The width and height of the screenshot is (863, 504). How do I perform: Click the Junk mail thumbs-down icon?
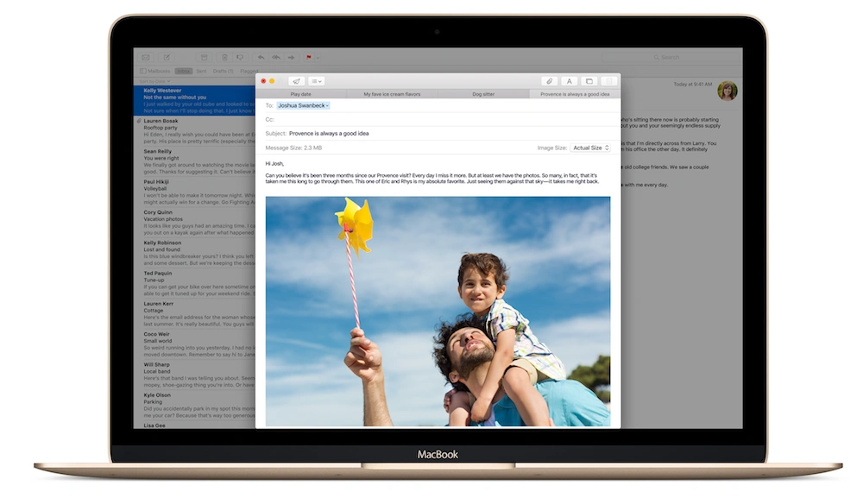pos(241,58)
